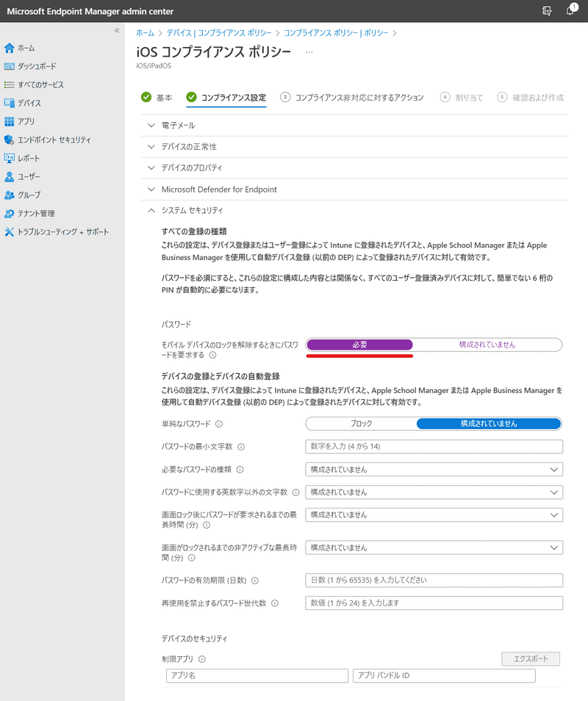
Task: Click the info icon beside 単純なパスワード
Action: 219,424
